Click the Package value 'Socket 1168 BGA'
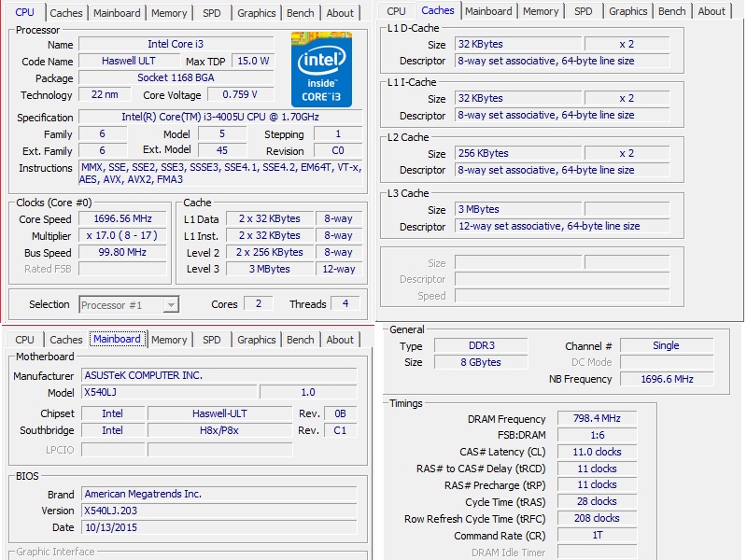This screenshot has height=560, width=747. 176,77
